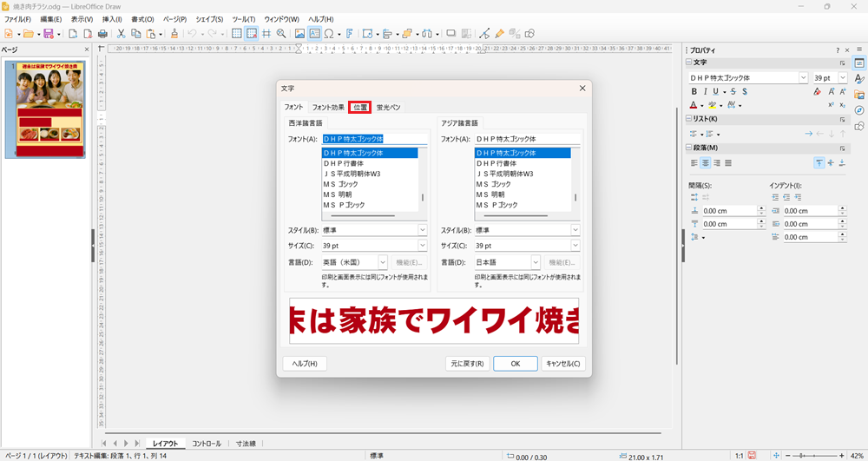Click Increase Paragraph Spacing icon in sidebar

coord(694,197)
